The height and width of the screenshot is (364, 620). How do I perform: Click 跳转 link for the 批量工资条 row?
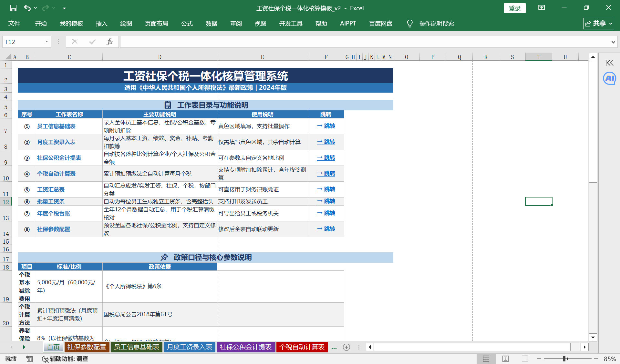(326, 201)
